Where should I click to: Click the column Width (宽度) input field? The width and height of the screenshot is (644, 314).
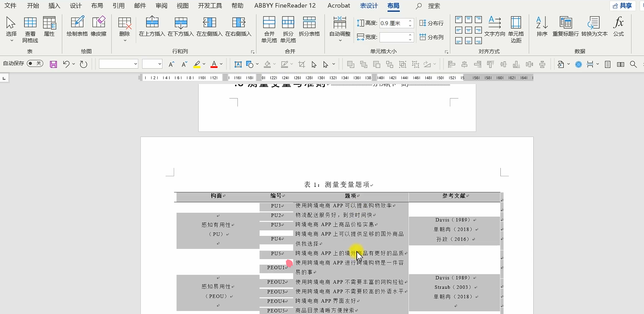(x=393, y=37)
